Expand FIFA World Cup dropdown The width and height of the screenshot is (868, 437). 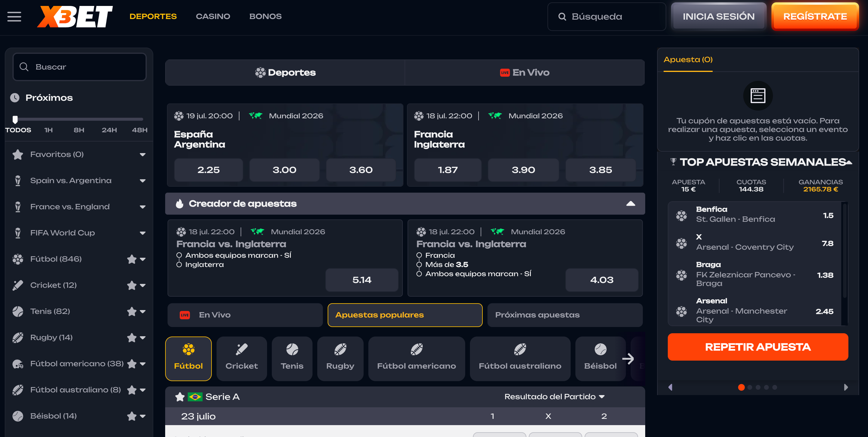pyautogui.click(x=143, y=233)
